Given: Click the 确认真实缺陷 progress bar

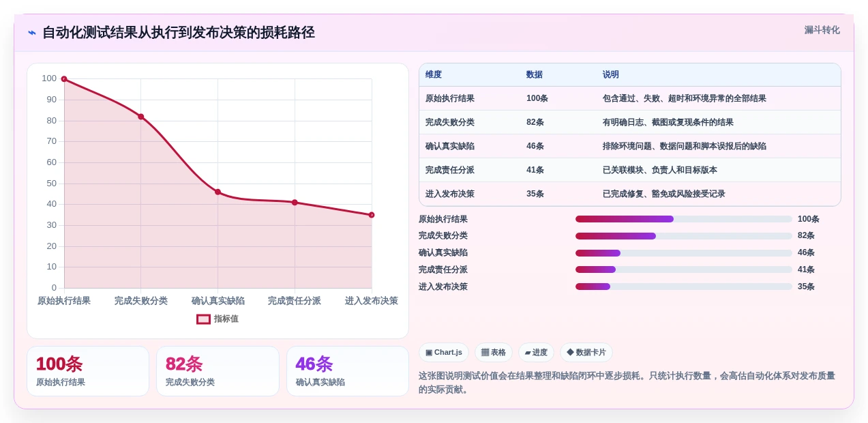Looking at the screenshot, I should (x=684, y=253).
